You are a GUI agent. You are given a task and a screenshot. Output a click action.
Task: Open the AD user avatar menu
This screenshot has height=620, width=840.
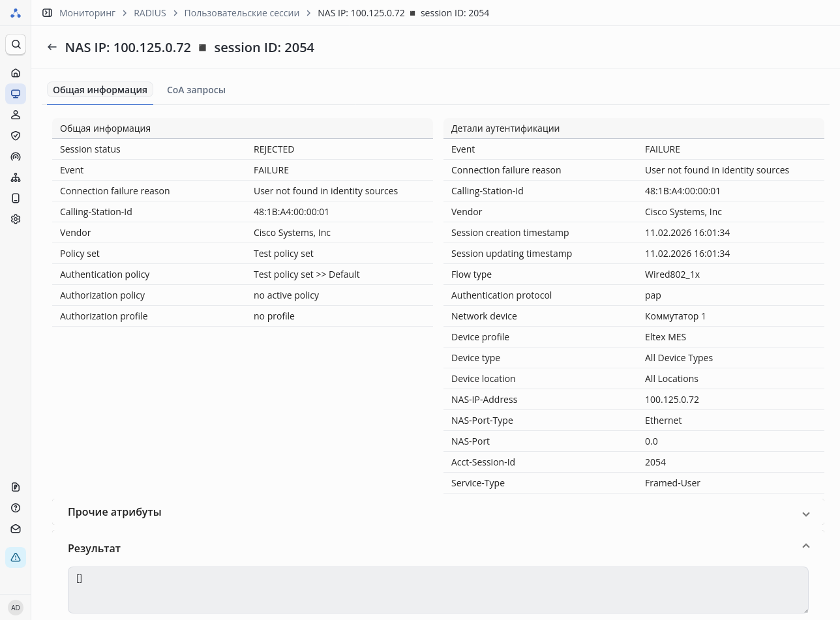[x=16, y=608]
